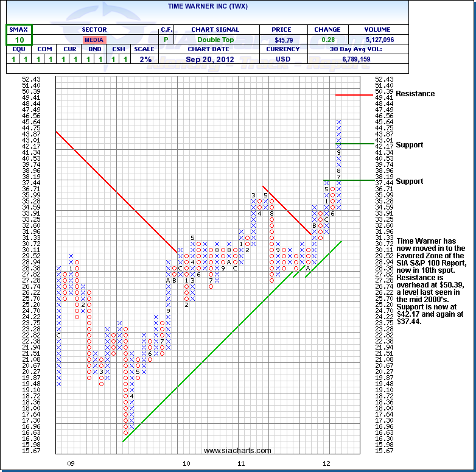Click the Resistance label beside red line
The height and width of the screenshot is (472, 476).
click(x=415, y=94)
